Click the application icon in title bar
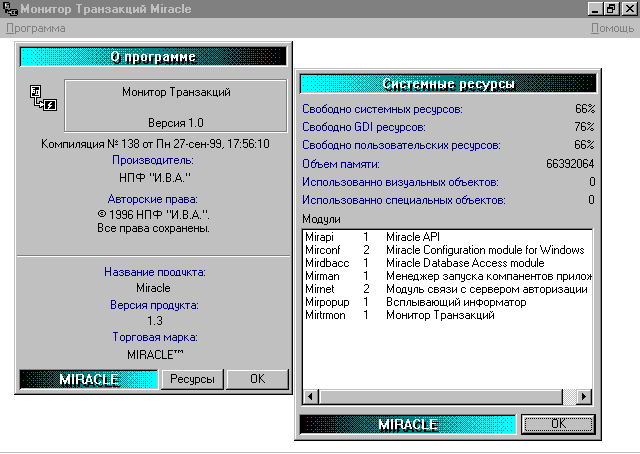 coord(10,9)
